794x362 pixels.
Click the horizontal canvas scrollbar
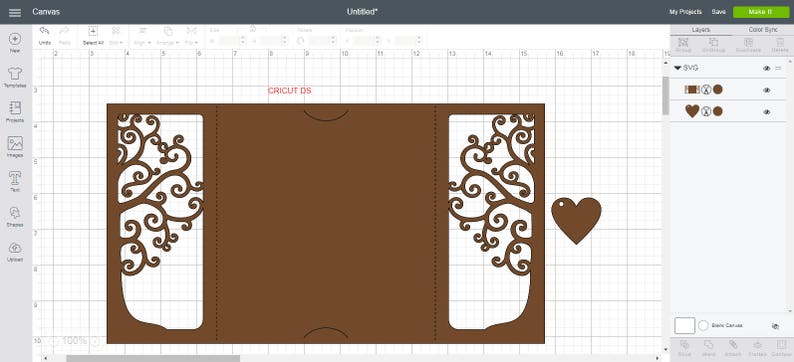coord(153,358)
